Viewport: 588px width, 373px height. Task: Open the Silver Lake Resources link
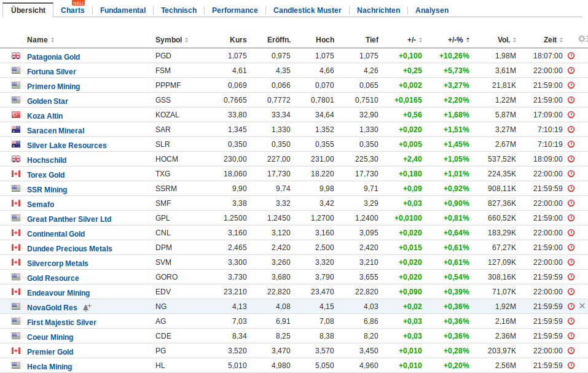tap(67, 146)
